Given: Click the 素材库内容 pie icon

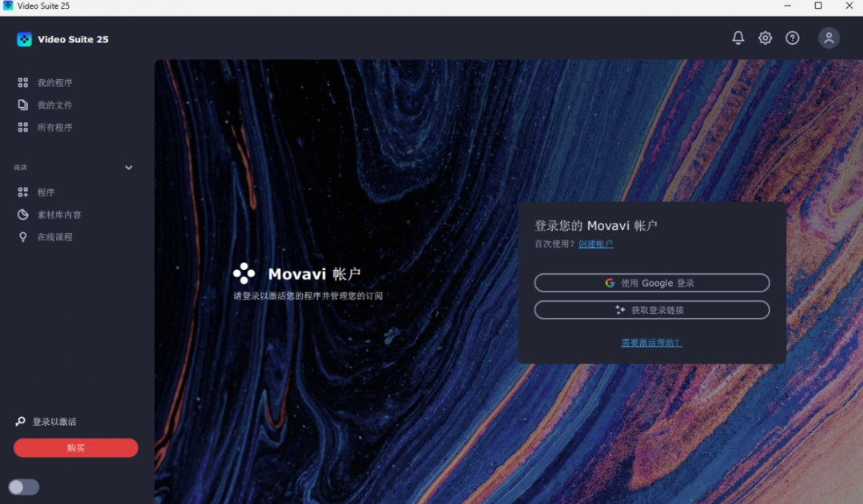Looking at the screenshot, I should (22, 215).
